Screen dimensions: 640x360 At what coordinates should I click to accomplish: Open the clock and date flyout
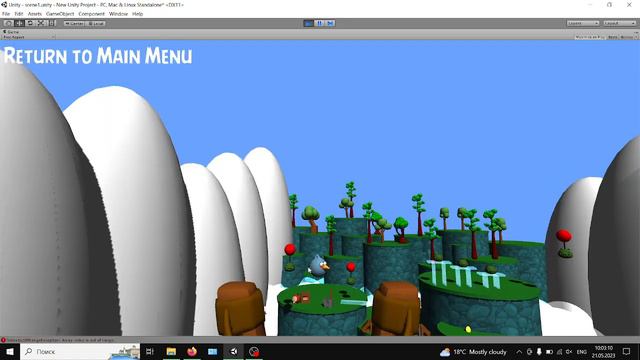click(604, 351)
